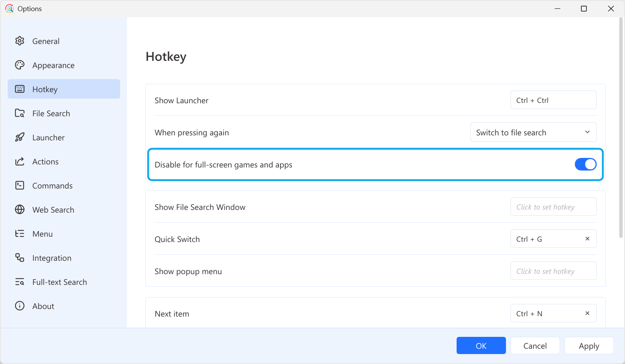This screenshot has width=625, height=364.
Task: Click the Commands terminal icon
Action: point(20,185)
